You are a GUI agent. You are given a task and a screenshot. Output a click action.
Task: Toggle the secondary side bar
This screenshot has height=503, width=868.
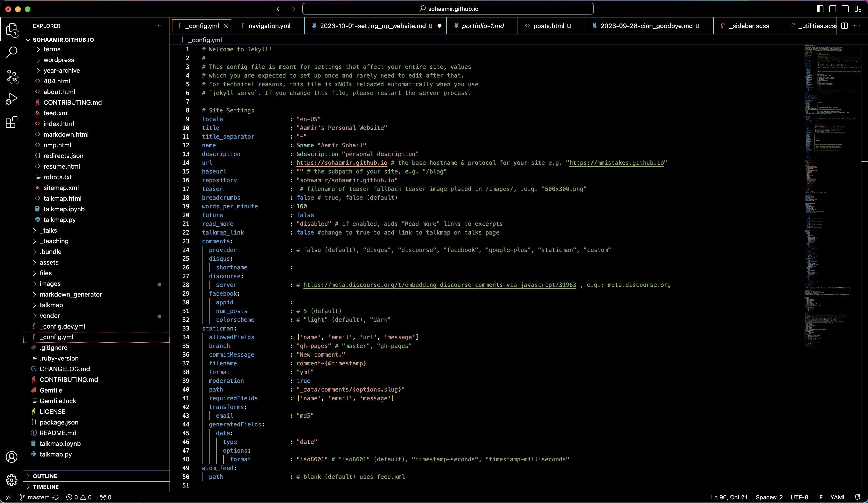846,9
